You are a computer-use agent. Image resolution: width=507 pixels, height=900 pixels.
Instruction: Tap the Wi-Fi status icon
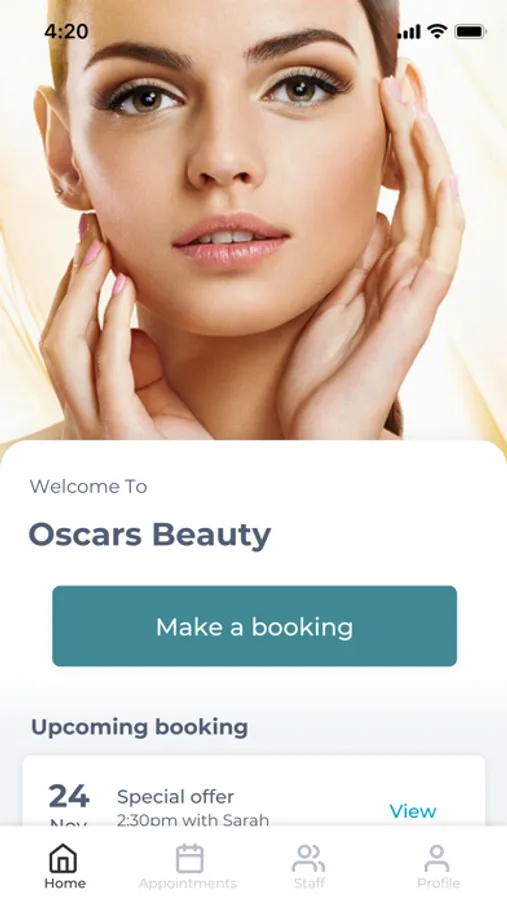[438, 32]
